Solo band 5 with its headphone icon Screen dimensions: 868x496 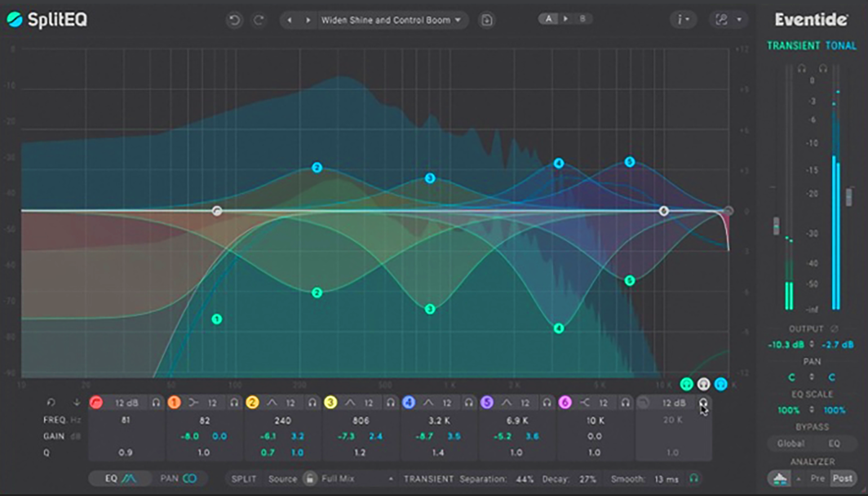(547, 403)
